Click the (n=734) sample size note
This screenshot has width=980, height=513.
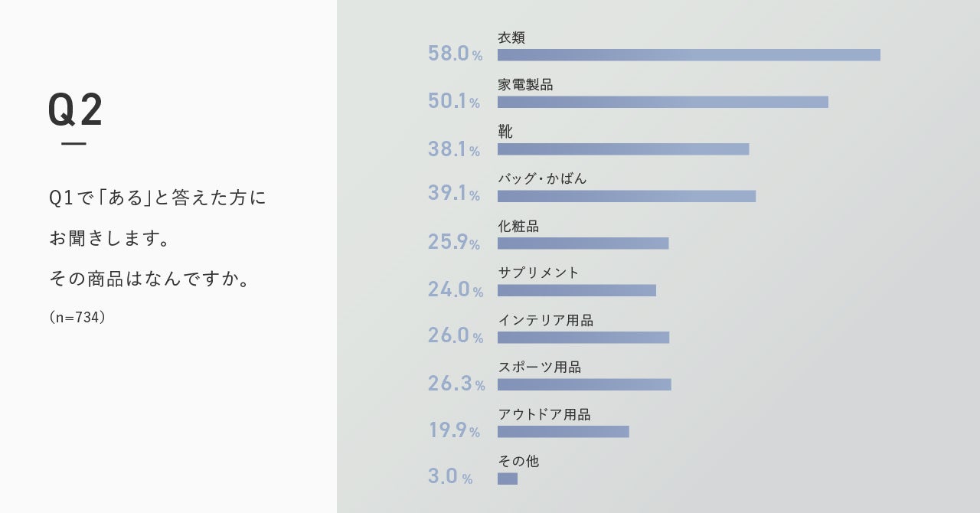[x=77, y=317]
